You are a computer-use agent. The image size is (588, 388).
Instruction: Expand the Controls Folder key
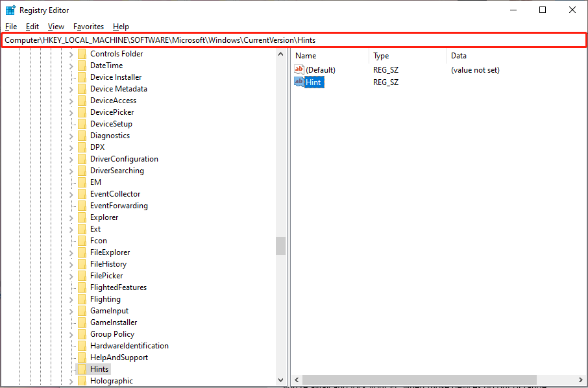tap(71, 55)
